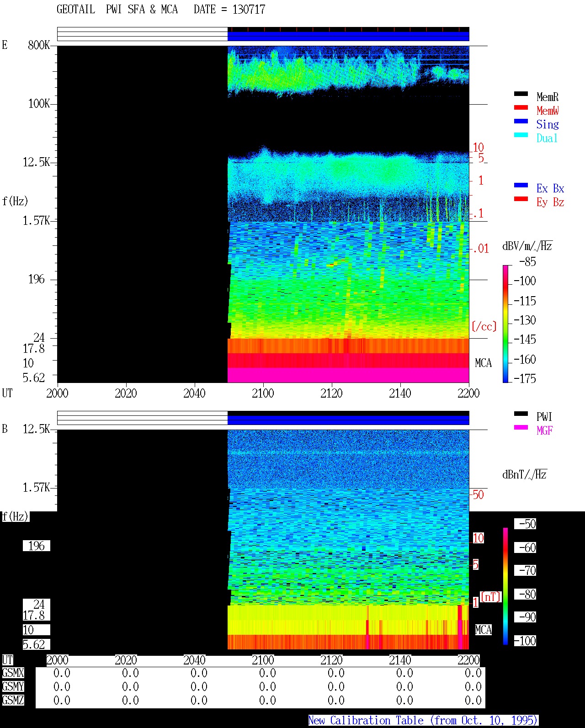This screenshot has height=728, width=585.
Task: Click the -175 color scale value
Action: tap(525, 379)
